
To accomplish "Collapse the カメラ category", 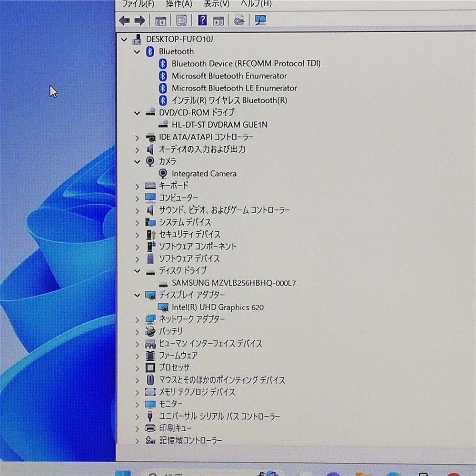I will pos(137,162).
